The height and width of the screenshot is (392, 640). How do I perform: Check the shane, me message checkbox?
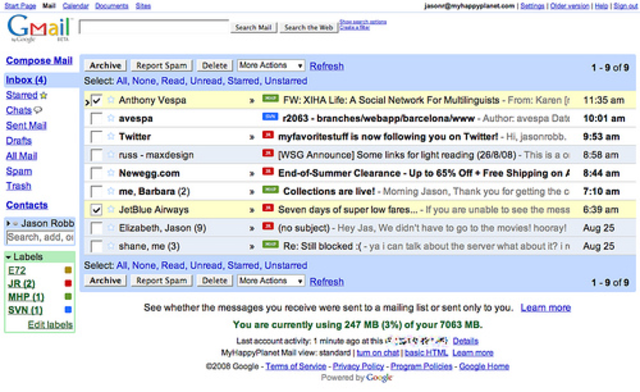click(96, 246)
